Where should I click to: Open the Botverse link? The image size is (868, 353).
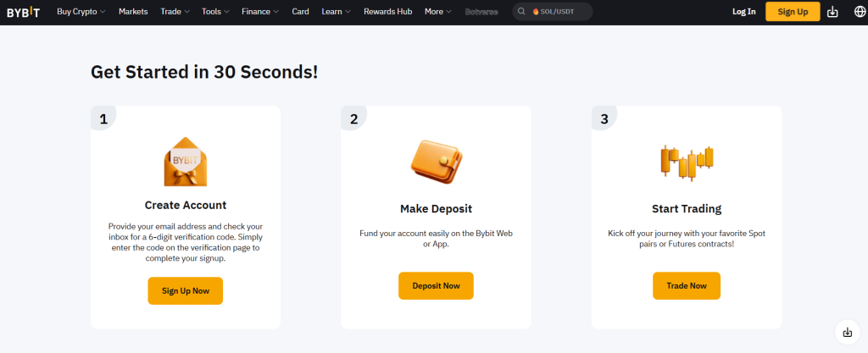pyautogui.click(x=481, y=12)
